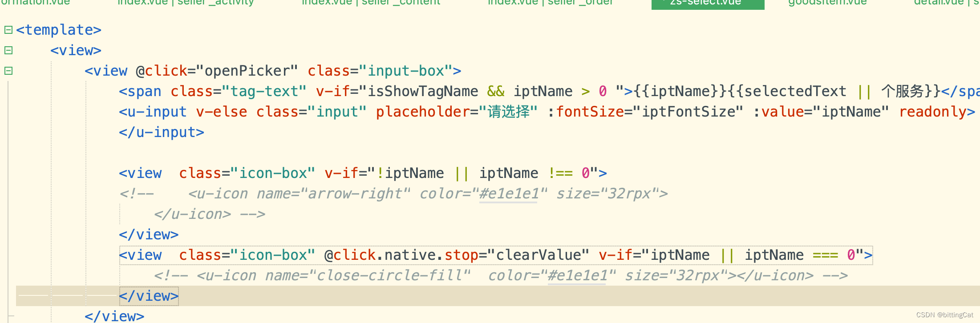Screen dimensions: 980x323
Task: Click the readonly attribute
Action: coord(933,112)
